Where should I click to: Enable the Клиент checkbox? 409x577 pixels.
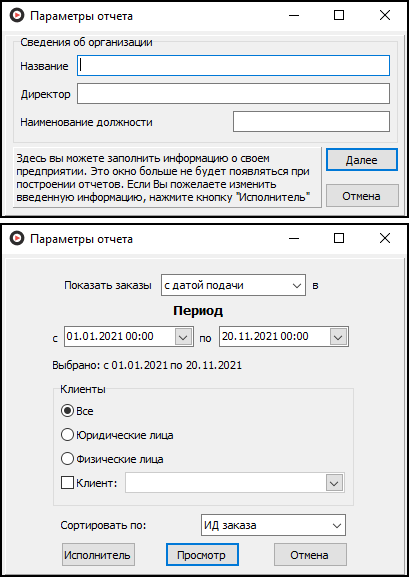tap(67, 482)
